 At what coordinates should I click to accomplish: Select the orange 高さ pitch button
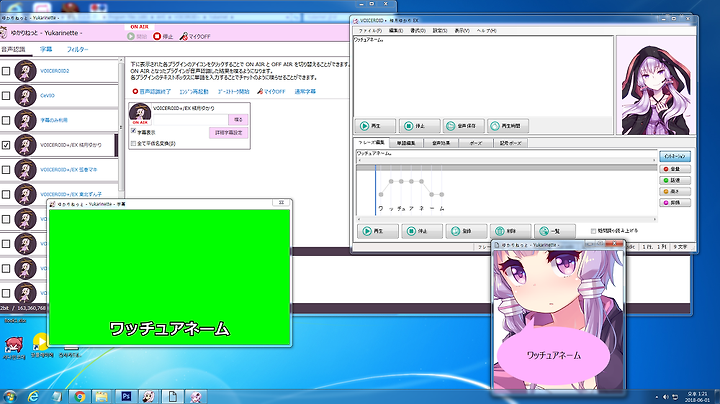pos(675,191)
